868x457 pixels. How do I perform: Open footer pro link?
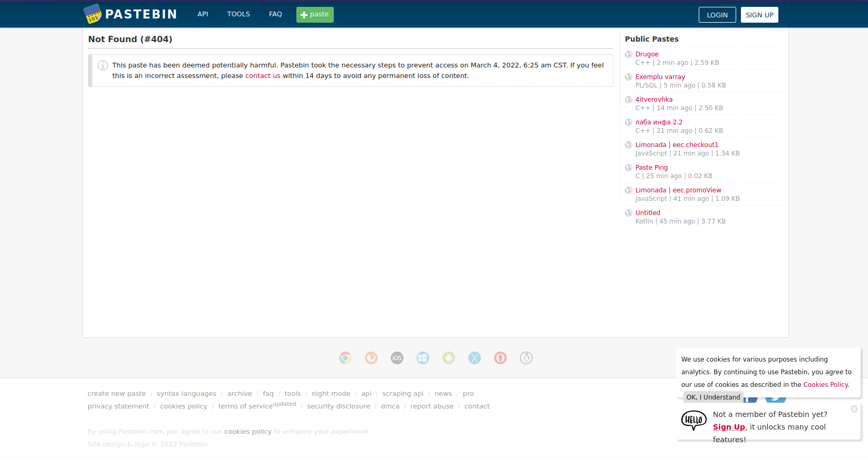tap(468, 394)
